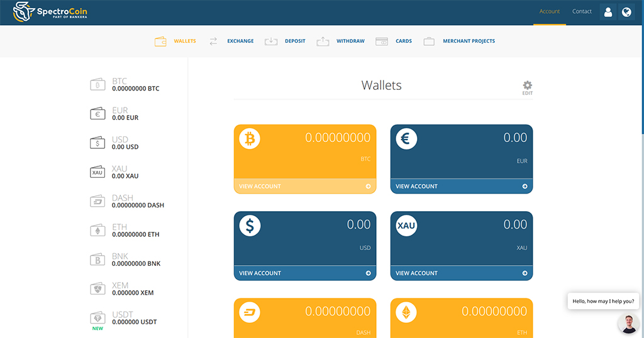
Task: Select the 0.00 USD sidebar balance
Action: pos(125,147)
